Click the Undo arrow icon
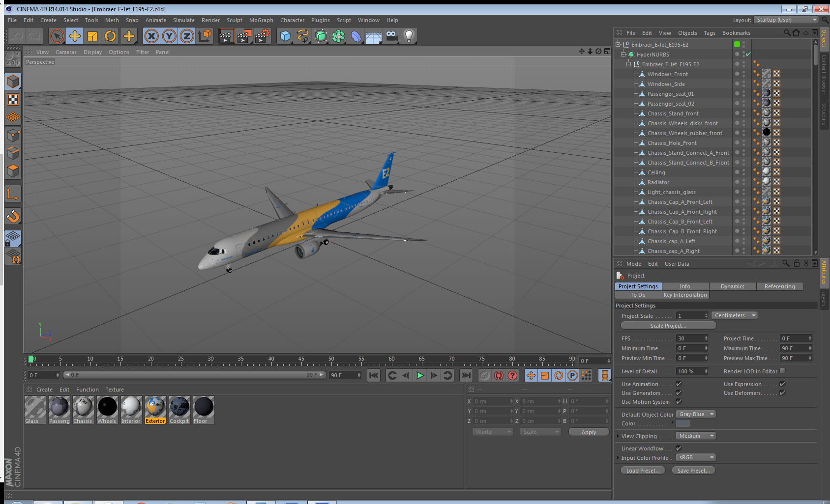 click(x=17, y=36)
